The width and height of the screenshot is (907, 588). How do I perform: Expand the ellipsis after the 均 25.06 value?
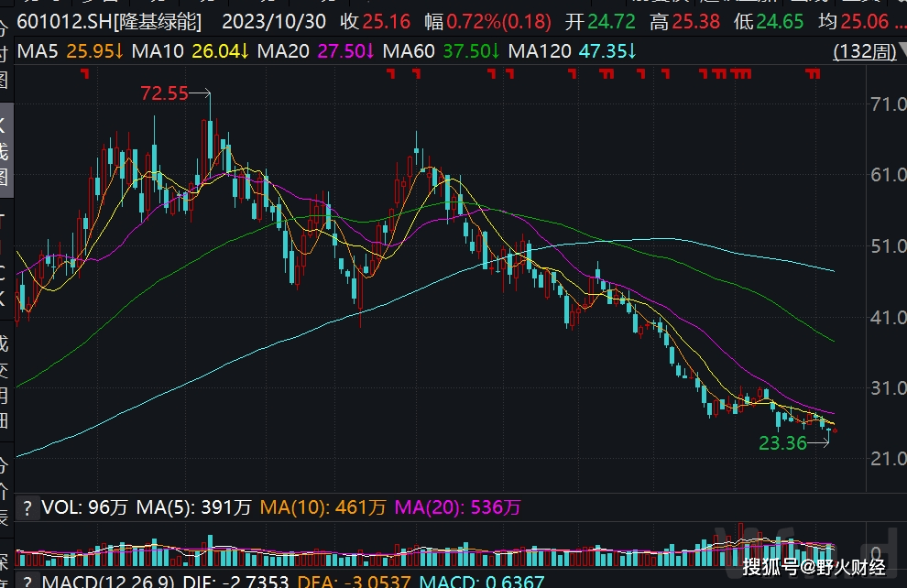click(x=900, y=20)
